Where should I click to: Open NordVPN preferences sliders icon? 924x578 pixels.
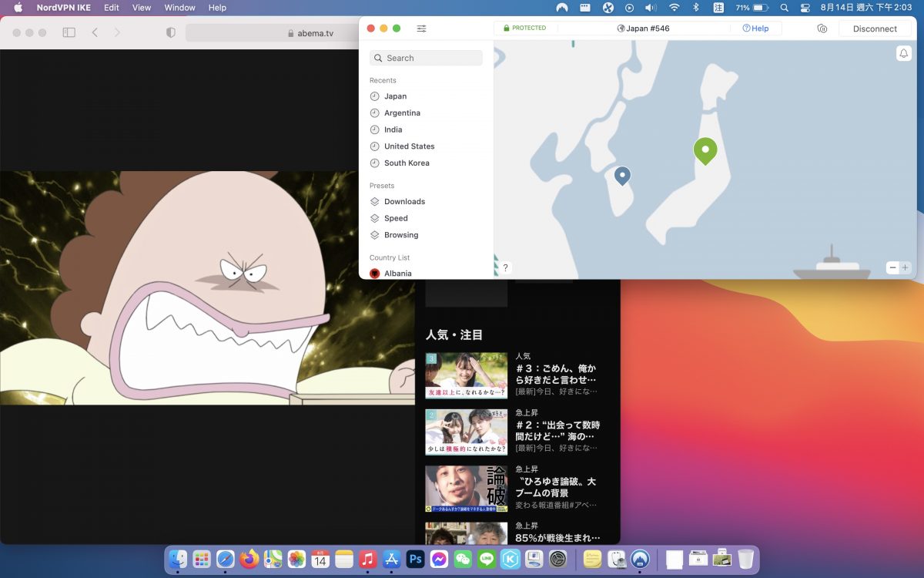tap(421, 29)
